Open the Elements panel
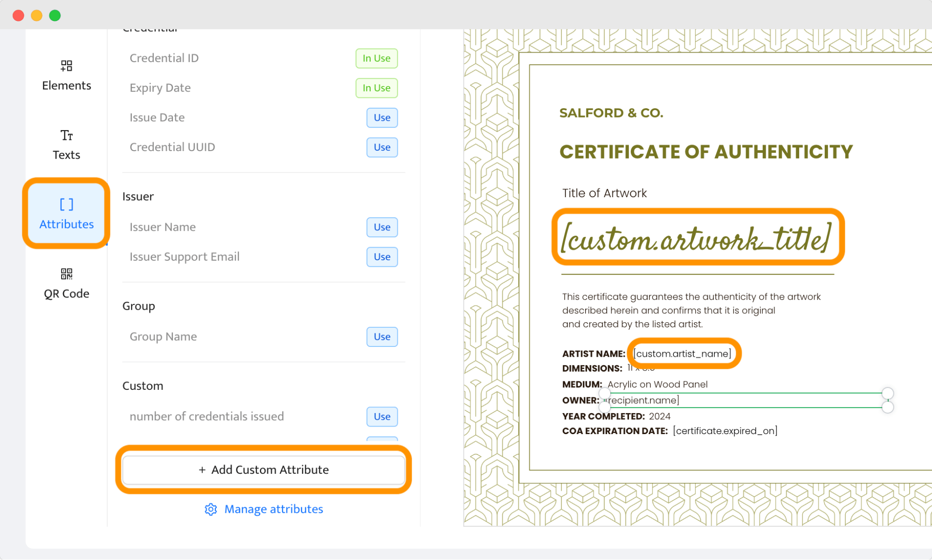This screenshot has height=560, width=932. click(66, 75)
